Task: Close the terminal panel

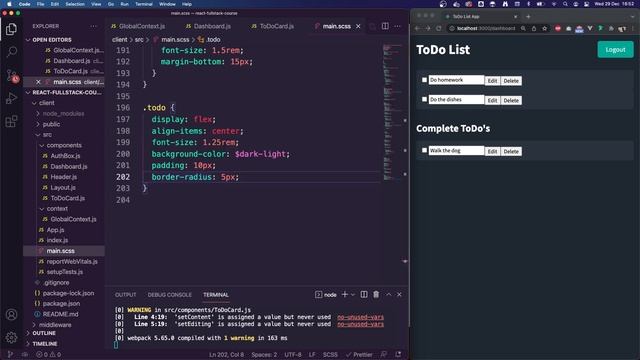Action: [x=399, y=294]
